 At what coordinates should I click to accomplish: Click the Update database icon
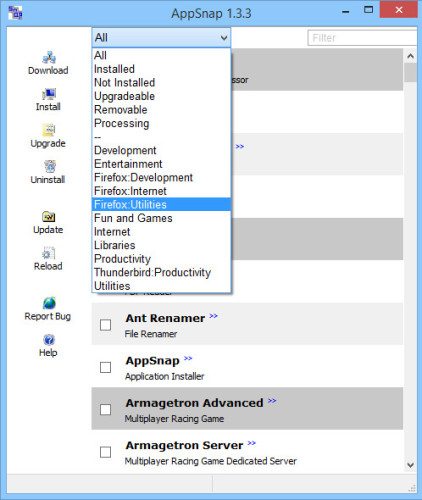click(49, 217)
